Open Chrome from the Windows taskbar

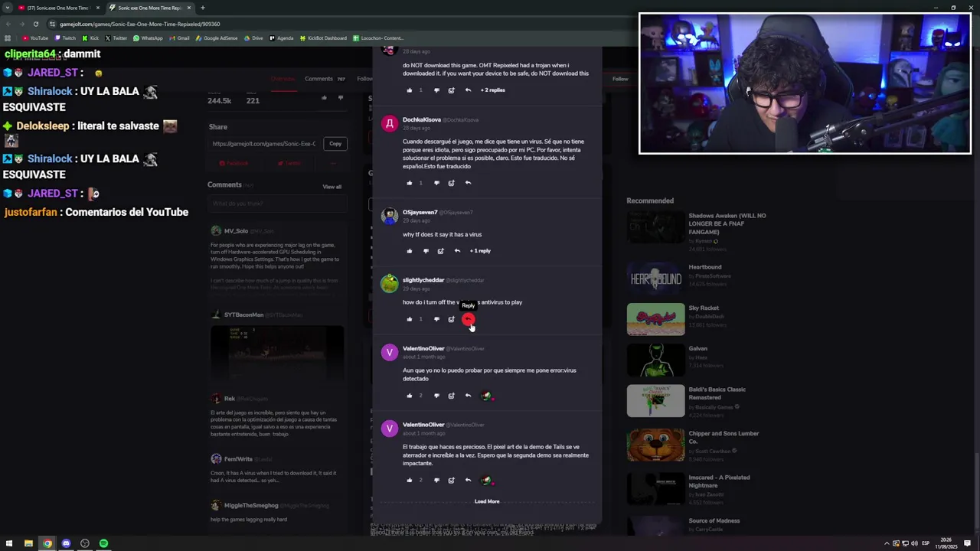tap(47, 543)
